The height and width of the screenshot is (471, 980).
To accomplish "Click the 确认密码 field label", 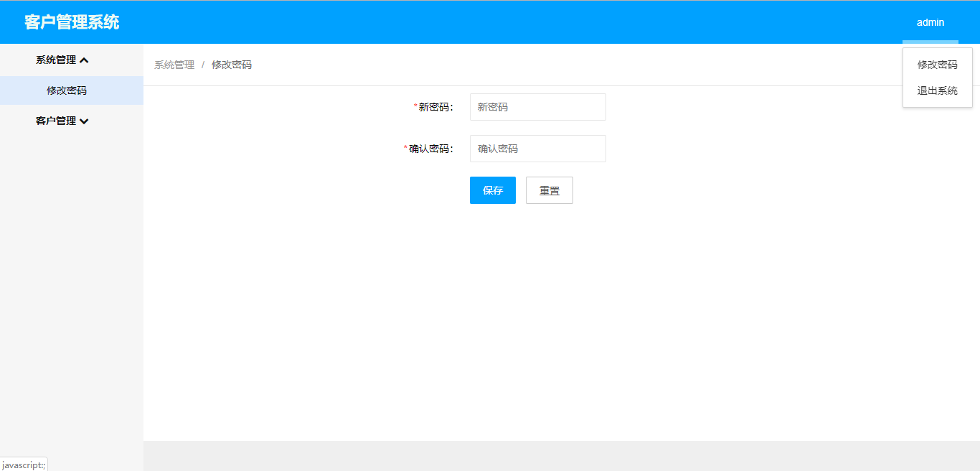I will coord(430,149).
